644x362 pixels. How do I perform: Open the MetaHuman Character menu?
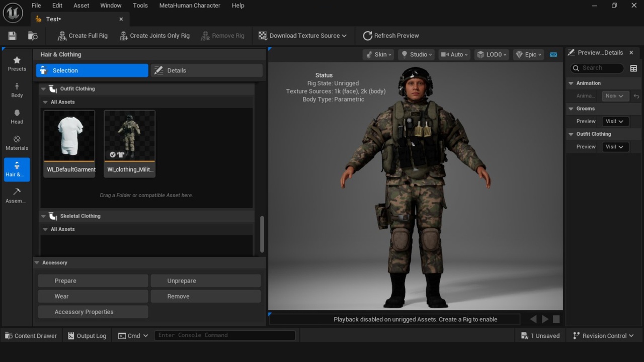click(x=190, y=6)
